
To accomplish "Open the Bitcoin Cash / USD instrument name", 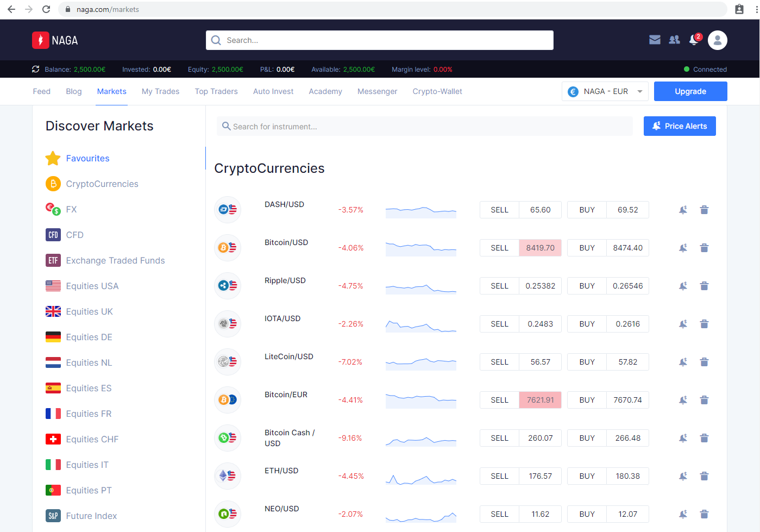I will tap(290, 438).
